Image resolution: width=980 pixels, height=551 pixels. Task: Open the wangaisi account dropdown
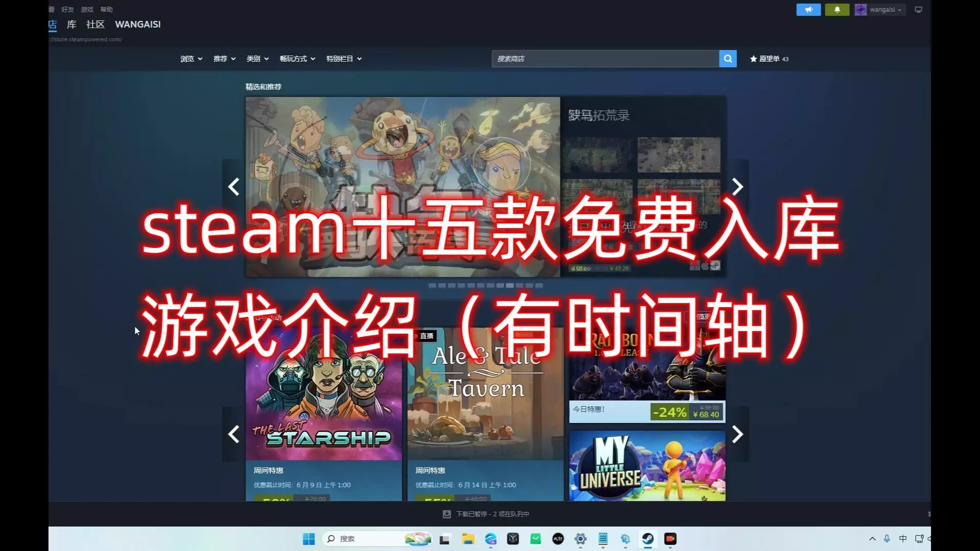(886, 10)
